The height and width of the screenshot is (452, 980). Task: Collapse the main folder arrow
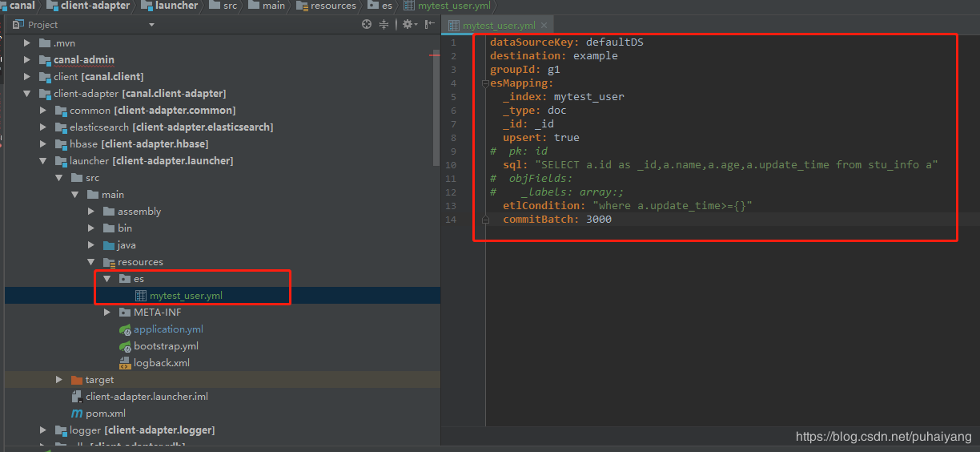pos(75,195)
